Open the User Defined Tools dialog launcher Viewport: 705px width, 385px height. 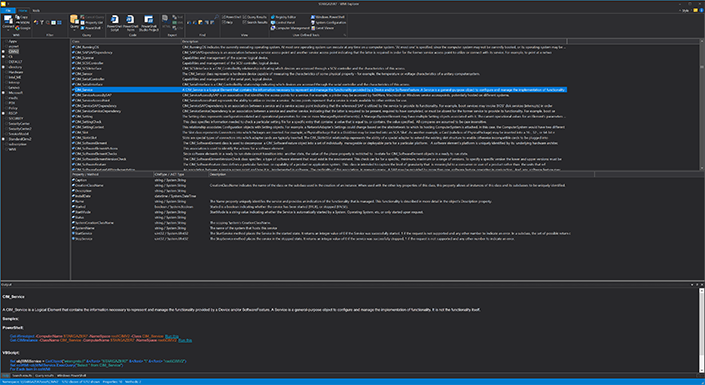[x=345, y=35]
